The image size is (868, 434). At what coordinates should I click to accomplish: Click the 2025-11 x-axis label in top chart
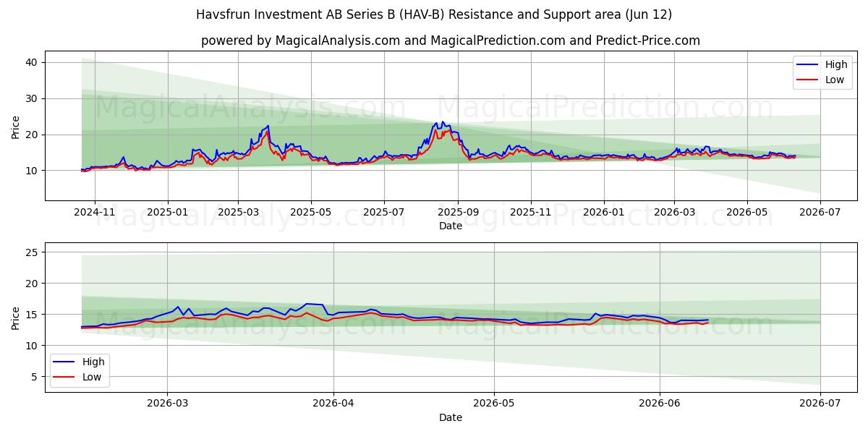coord(531,213)
